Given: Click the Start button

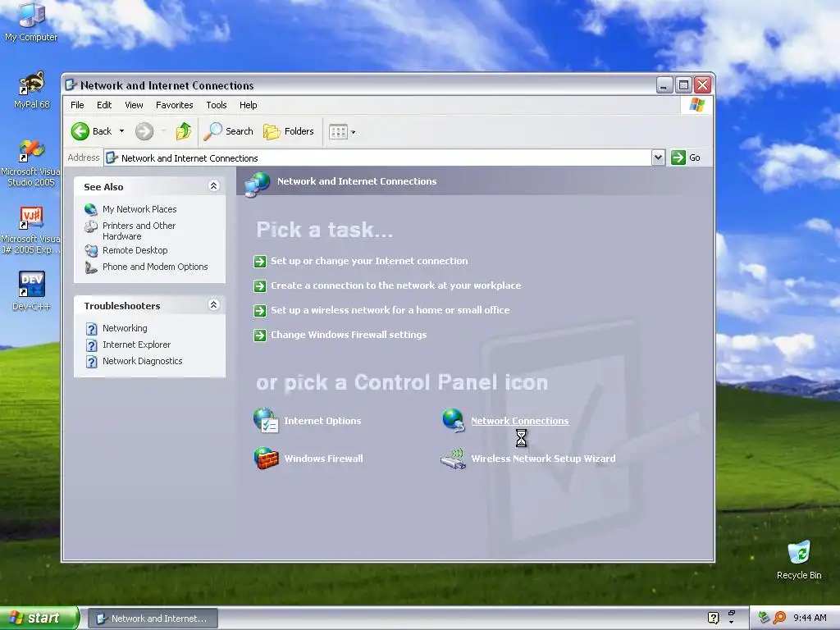Looking at the screenshot, I should coord(39,619).
